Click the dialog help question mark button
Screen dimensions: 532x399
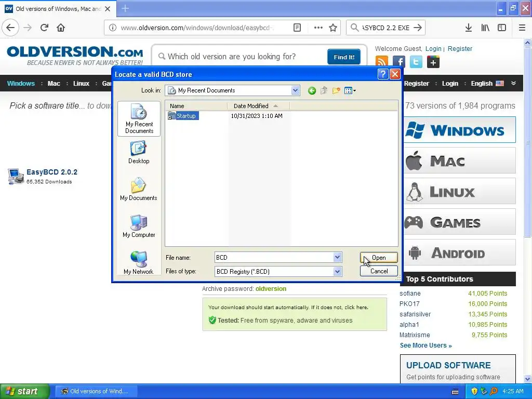click(383, 74)
